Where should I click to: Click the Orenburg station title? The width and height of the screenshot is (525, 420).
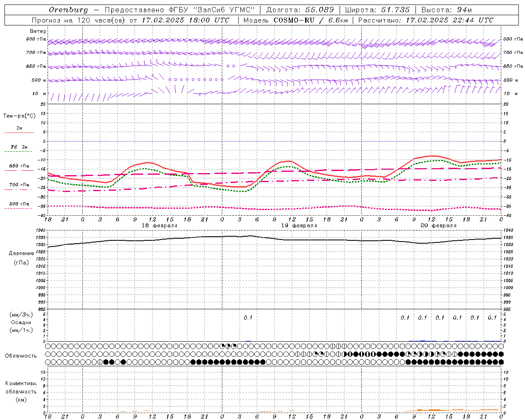68,9
